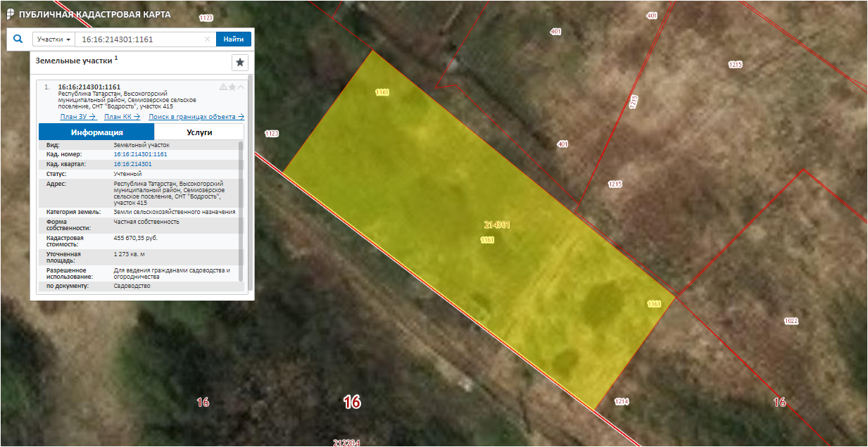Click the warning triangle icon on the result
The width and height of the screenshot is (868, 447).
click(x=223, y=87)
